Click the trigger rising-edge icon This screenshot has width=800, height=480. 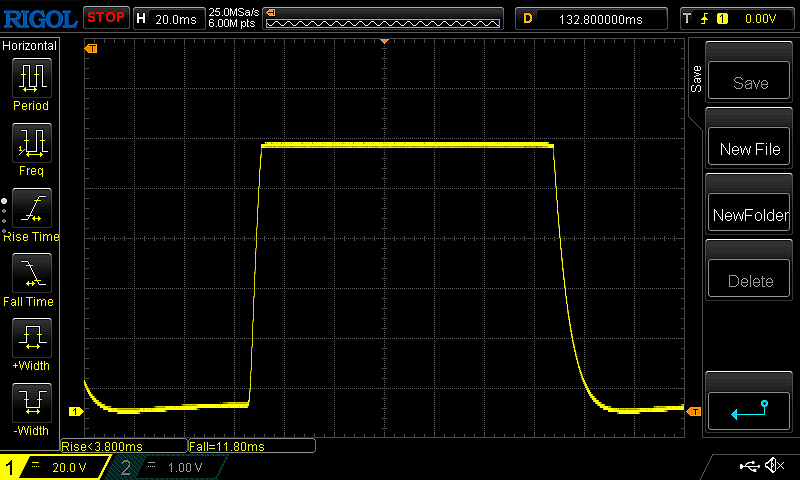pos(705,19)
